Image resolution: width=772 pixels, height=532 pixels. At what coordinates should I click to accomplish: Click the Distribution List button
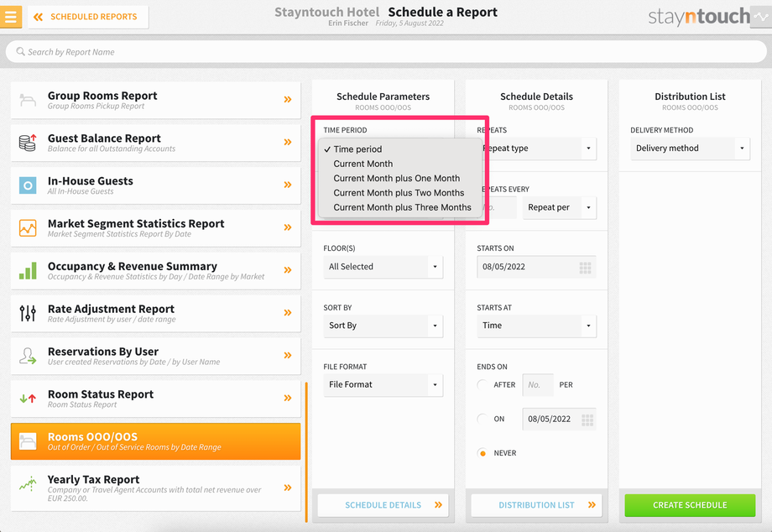[536, 505]
